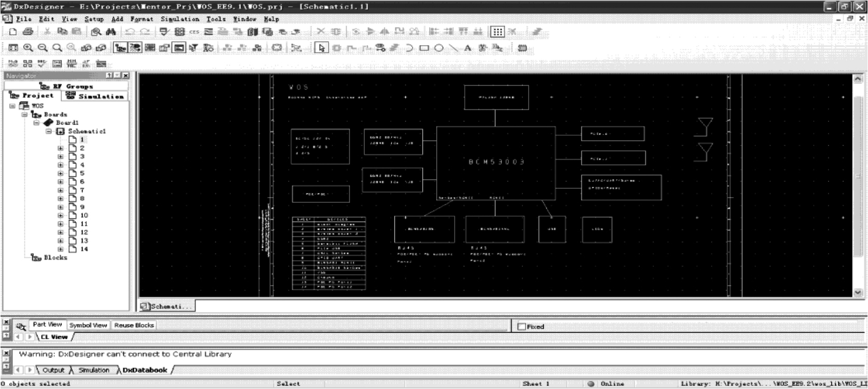Select the Rectangle drawing tool
This screenshot has height=389, width=868.
click(424, 48)
